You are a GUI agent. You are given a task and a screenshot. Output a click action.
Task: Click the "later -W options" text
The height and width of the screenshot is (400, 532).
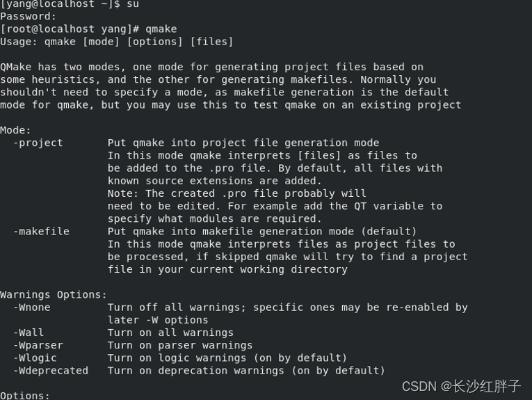pyautogui.click(x=158, y=320)
